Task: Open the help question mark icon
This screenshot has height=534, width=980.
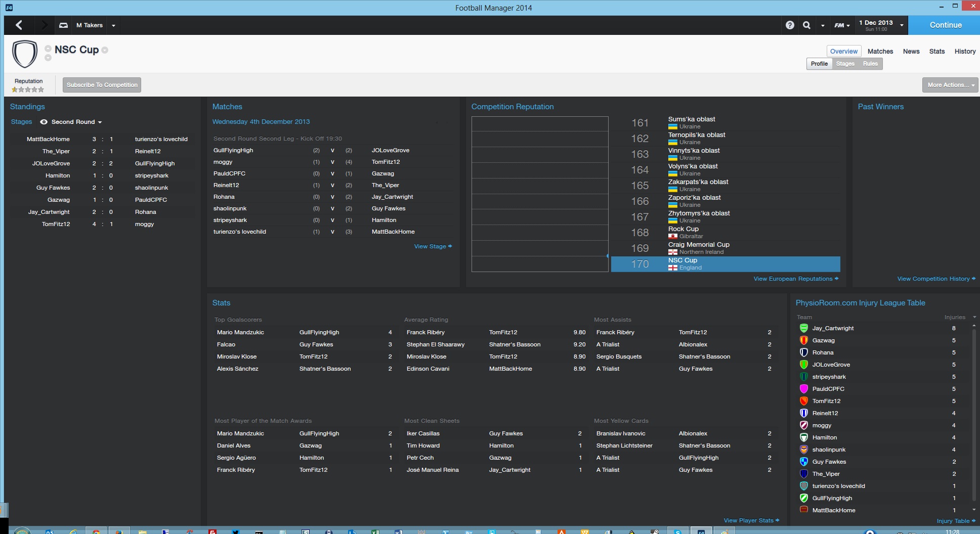Action: tap(790, 25)
